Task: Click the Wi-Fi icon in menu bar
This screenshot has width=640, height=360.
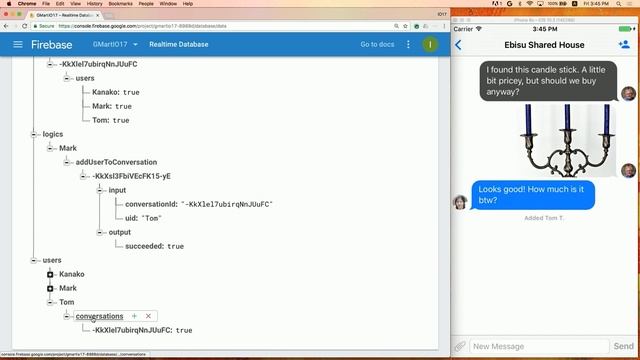Action: [530, 4]
